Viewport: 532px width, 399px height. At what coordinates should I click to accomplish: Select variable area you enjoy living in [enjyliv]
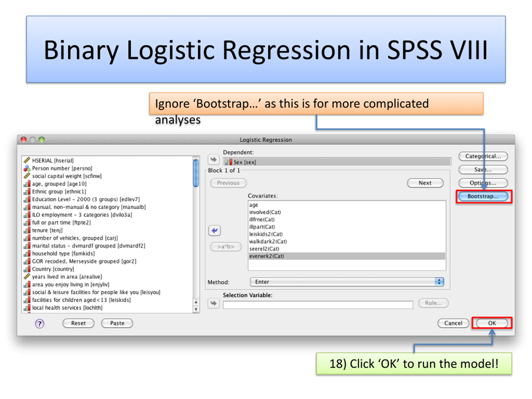(x=107, y=284)
